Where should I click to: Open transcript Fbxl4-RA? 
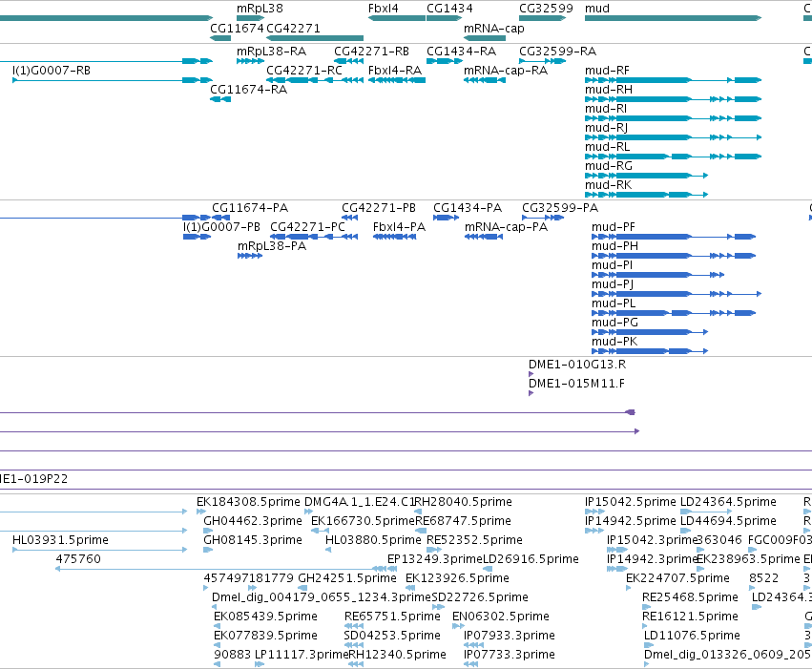click(x=397, y=80)
